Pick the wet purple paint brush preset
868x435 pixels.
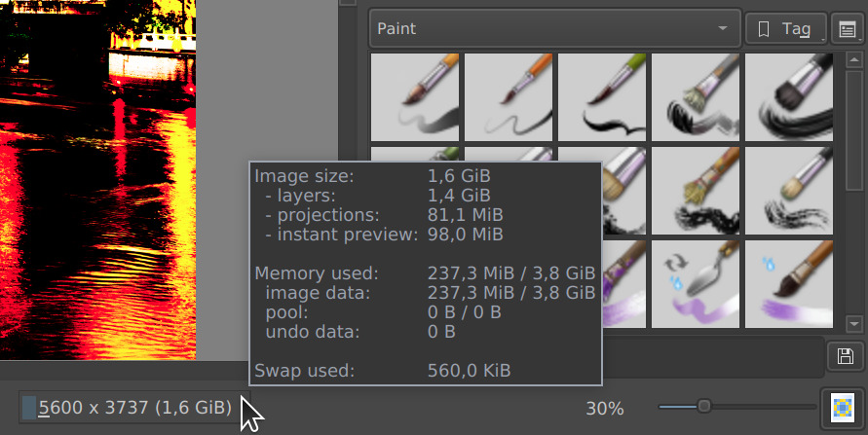coord(789,283)
